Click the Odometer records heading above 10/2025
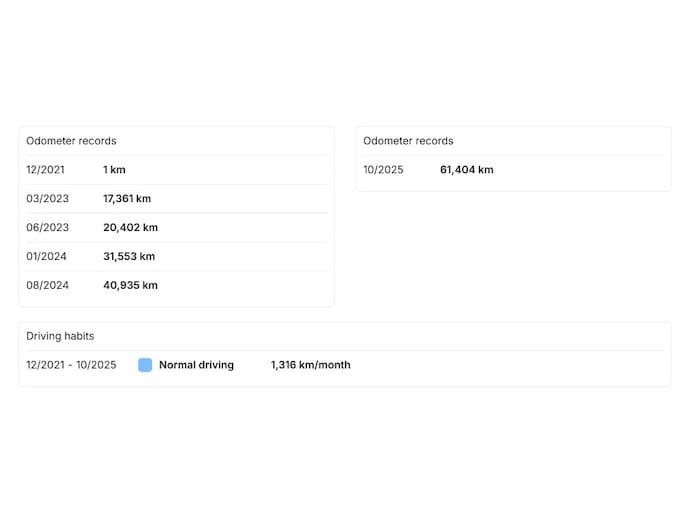 408,141
